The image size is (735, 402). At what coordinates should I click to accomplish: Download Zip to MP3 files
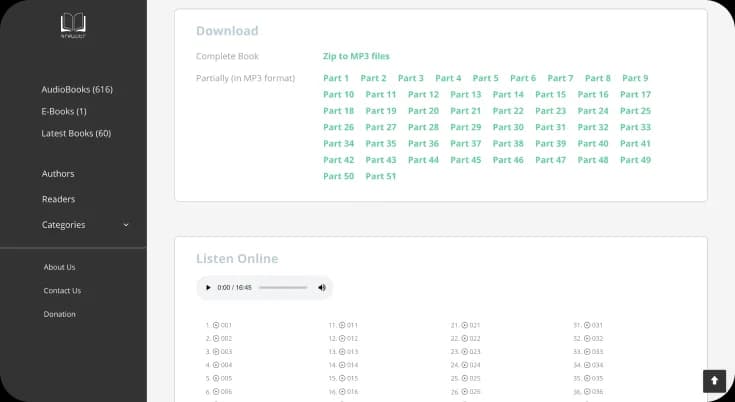coord(356,56)
